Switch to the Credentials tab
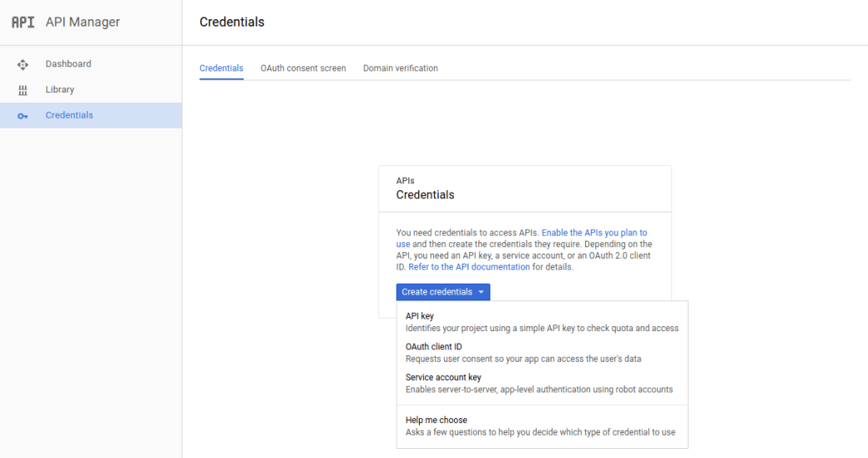868x458 pixels. pyautogui.click(x=221, y=68)
